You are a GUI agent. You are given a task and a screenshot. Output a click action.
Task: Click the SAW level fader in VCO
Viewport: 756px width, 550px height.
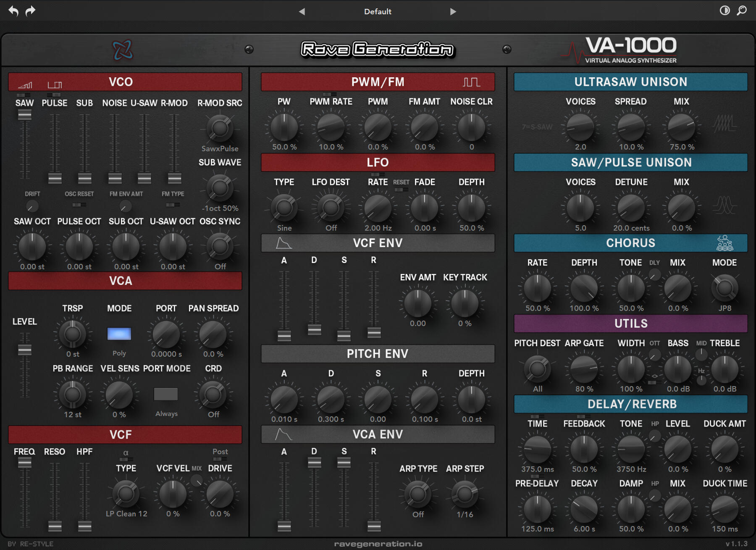[25, 114]
